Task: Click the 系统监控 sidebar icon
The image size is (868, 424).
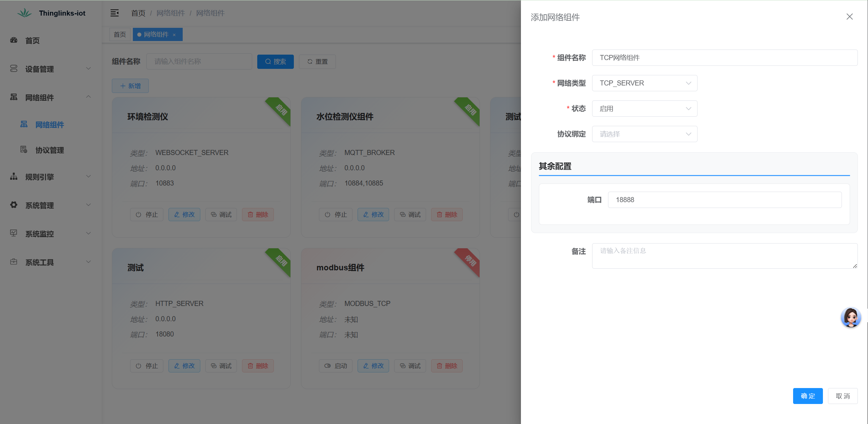Action: point(14,233)
